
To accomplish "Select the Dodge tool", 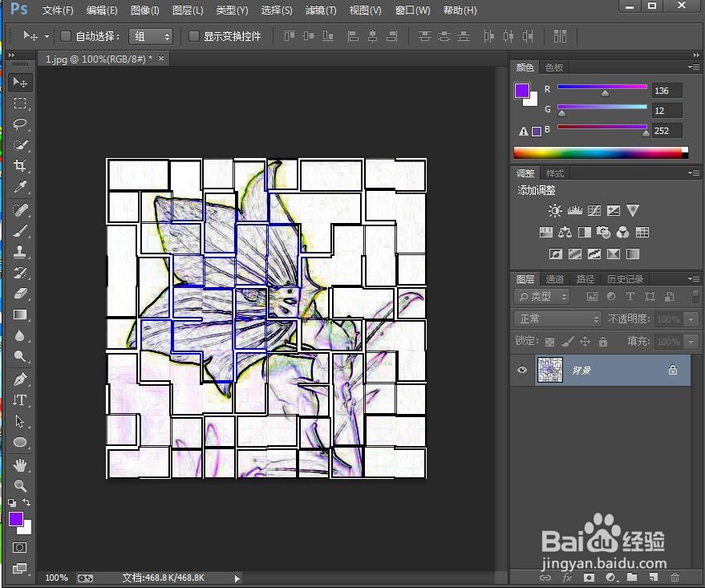I will point(20,356).
